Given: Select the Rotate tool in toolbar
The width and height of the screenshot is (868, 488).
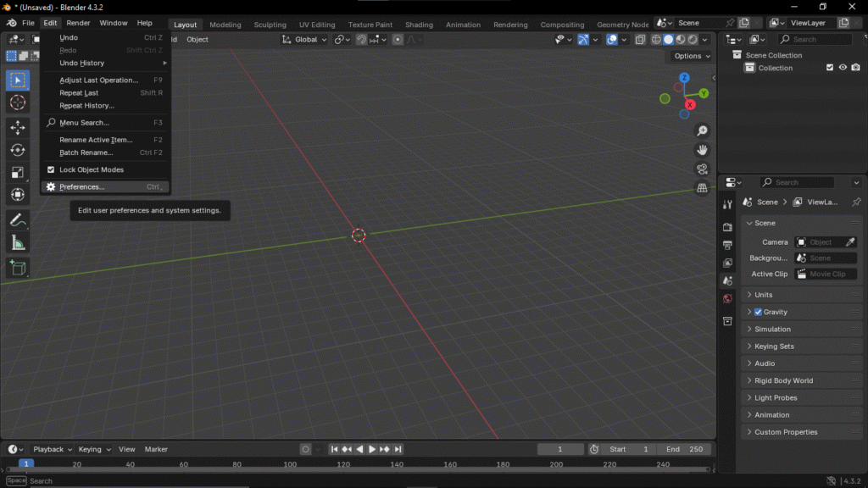Looking at the screenshot, I should pos(18,150).
